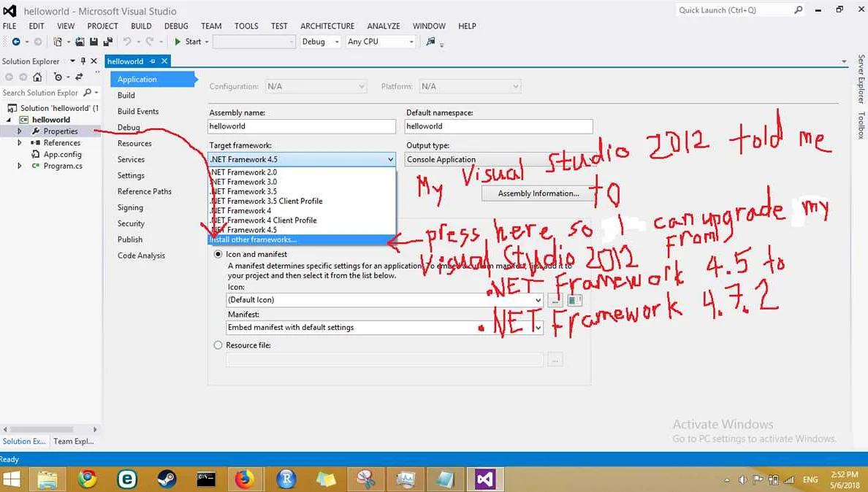Open the Debug solution configuration dropdown

[x=320, y=42]
